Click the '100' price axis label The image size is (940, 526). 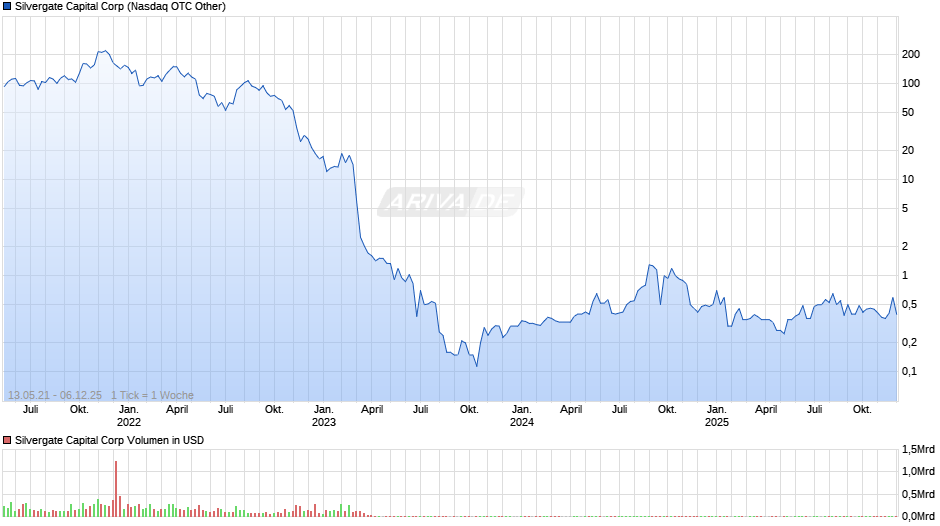coord(911,83)
